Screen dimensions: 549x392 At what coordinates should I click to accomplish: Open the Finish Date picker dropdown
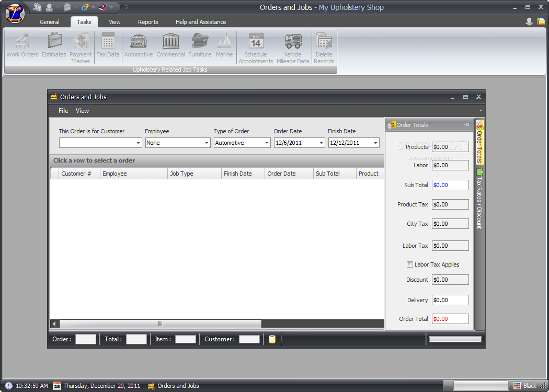point(376,143)
